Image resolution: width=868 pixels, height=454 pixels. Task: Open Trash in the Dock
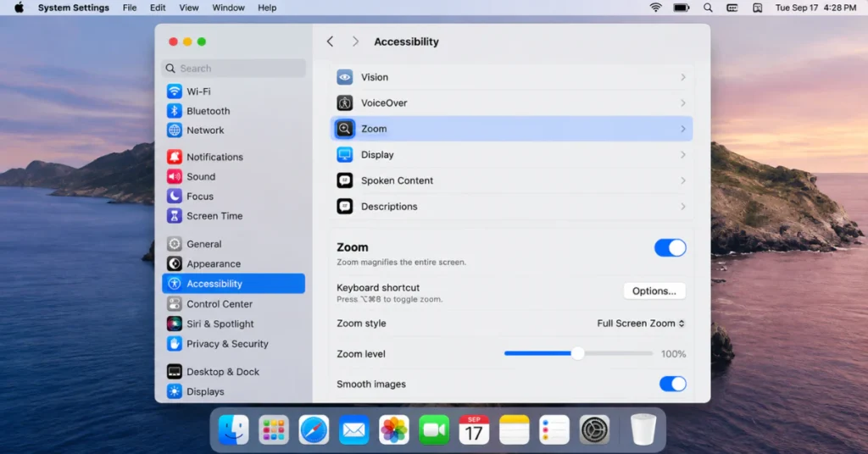pyautogui.click(x=643, y=429)
